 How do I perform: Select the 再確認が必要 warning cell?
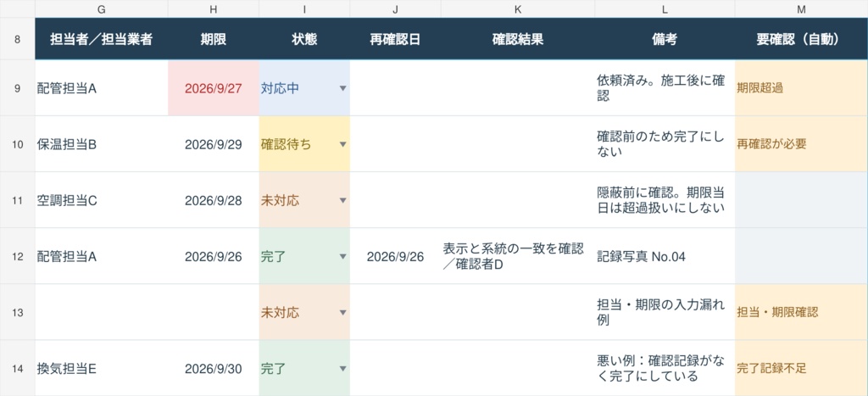coord(802,144)
